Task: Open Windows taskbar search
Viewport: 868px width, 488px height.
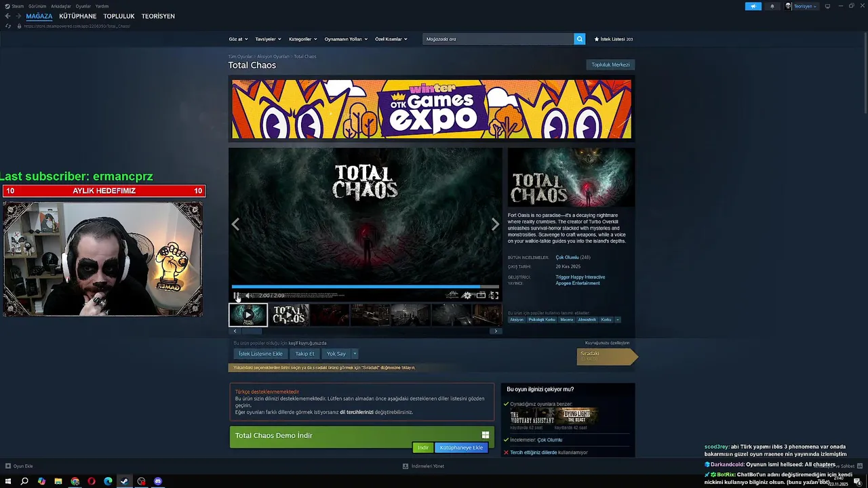Action: [x=24, y=481]
